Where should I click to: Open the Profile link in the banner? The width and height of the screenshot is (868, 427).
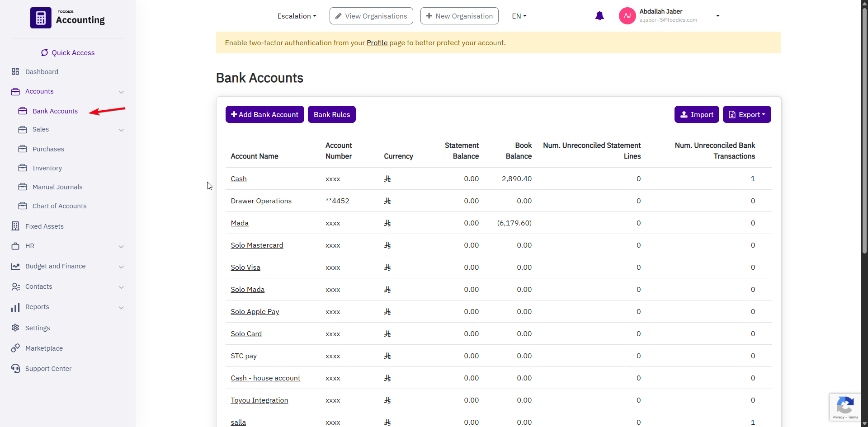[377, 42]
